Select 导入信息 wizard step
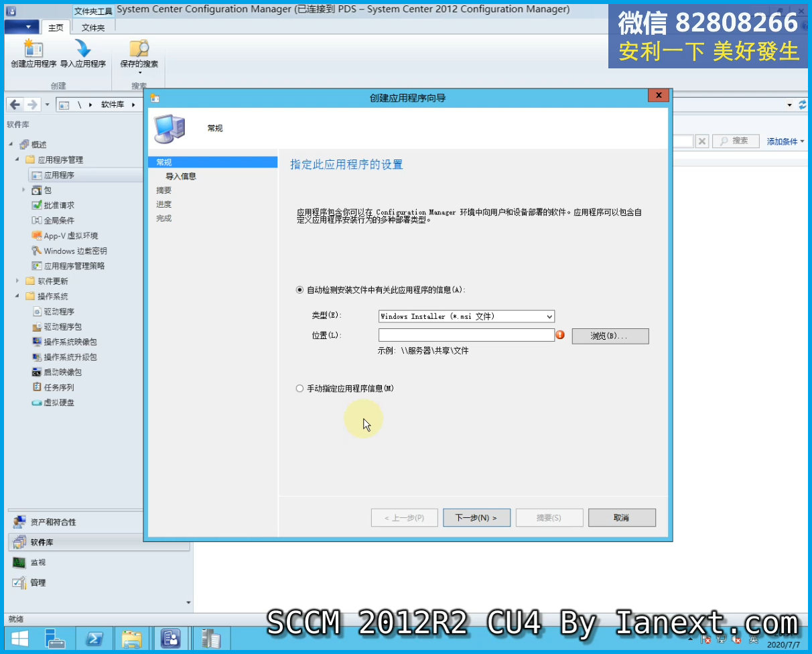Screen dimensions: 812x654 181,176
